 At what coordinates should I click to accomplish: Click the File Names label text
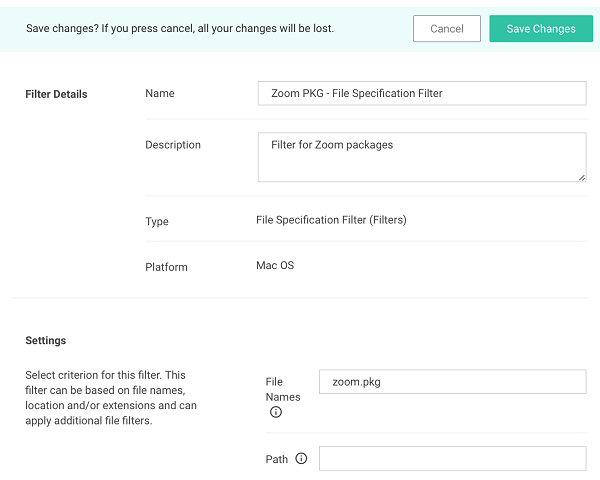[x=283, y=389]
